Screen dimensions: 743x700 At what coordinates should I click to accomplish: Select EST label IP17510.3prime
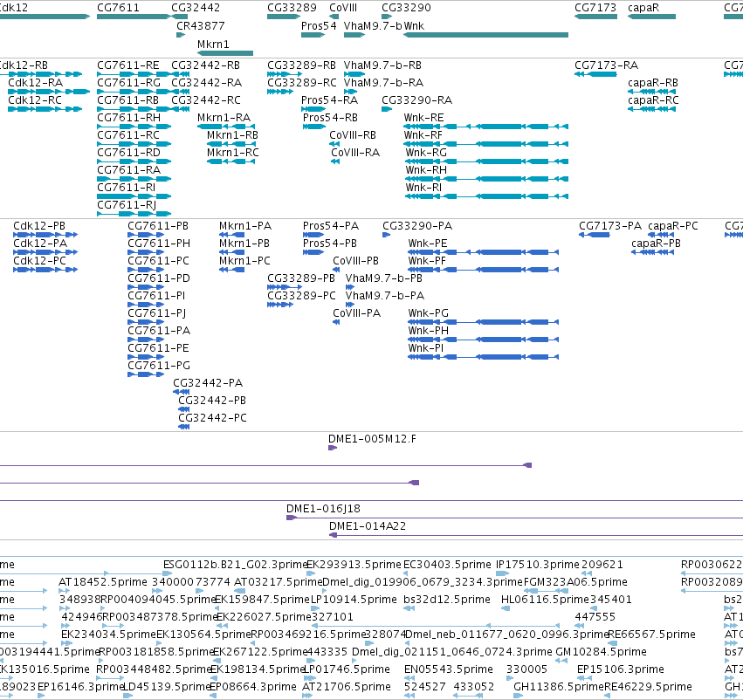click(537, 565)
